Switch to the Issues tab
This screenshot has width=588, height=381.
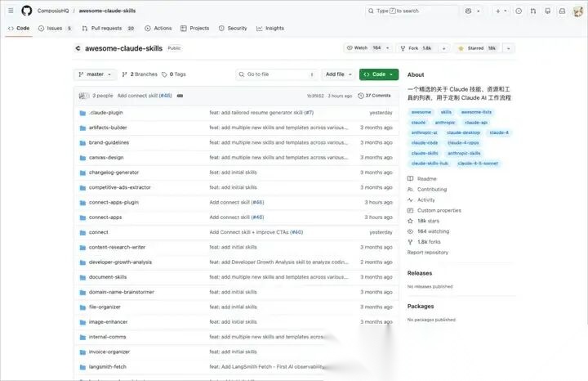55,28
